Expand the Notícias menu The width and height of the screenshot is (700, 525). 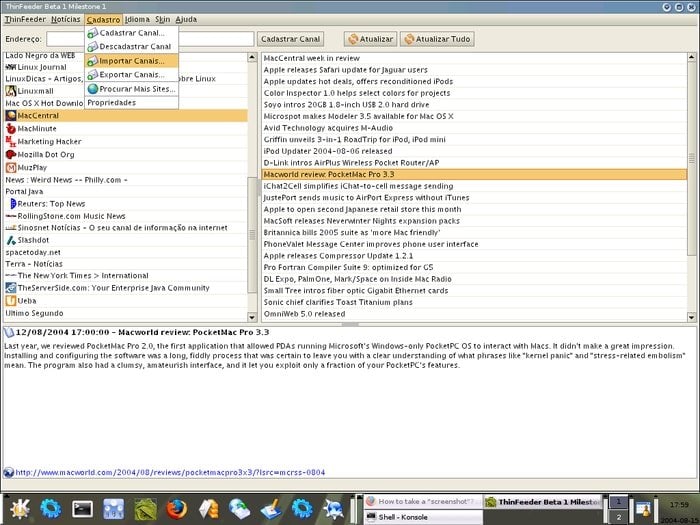(66, 19)
